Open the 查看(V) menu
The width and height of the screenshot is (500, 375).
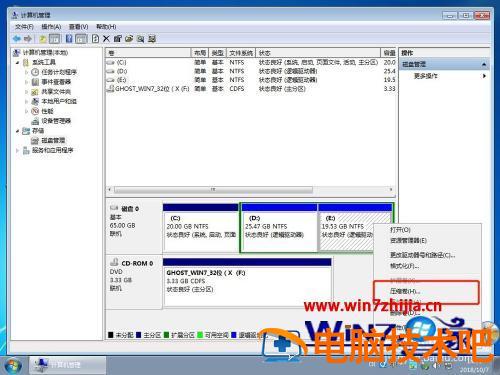click(x=78, y=26)
